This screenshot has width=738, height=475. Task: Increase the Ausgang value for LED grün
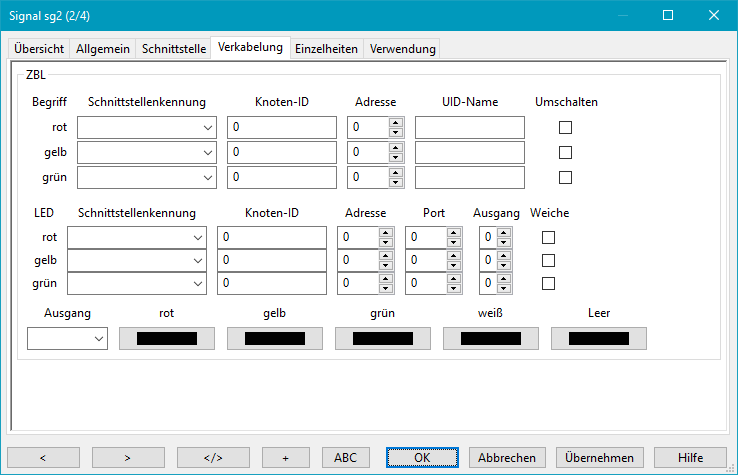(503, 279)
